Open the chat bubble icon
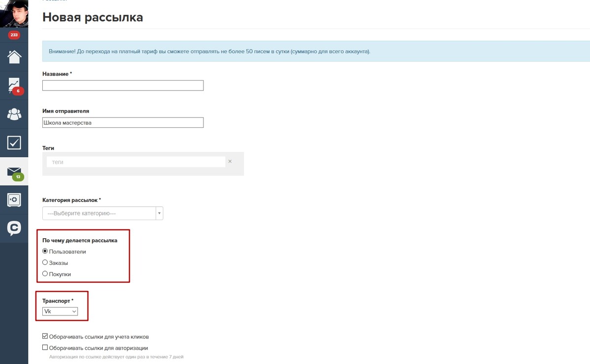590x364 pixels. 14,228
